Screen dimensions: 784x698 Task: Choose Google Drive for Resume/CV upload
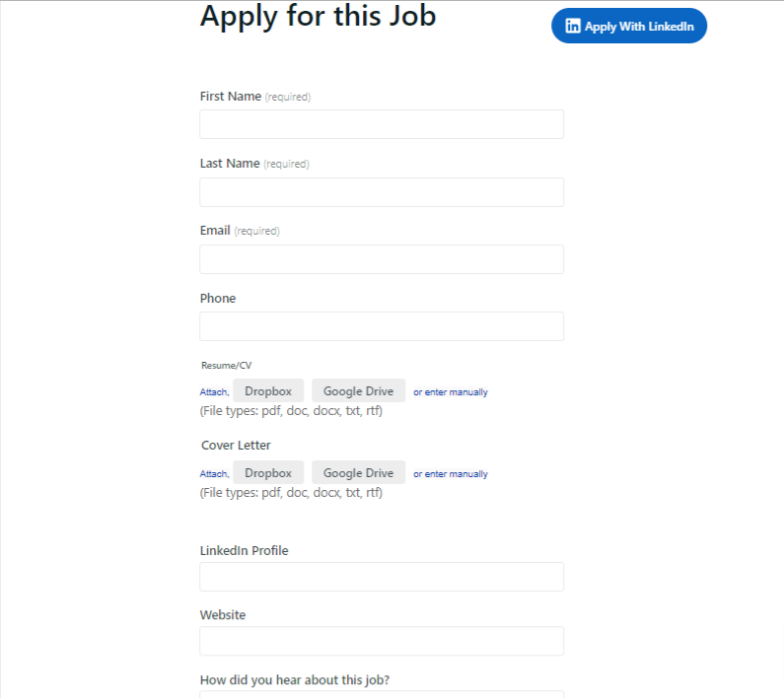pos(359,391)
